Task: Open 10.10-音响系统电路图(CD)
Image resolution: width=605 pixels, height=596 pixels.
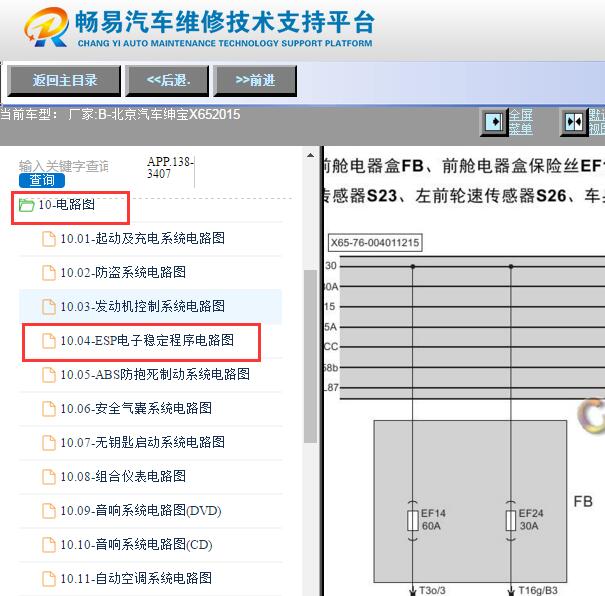Action: tap(136, 544)
